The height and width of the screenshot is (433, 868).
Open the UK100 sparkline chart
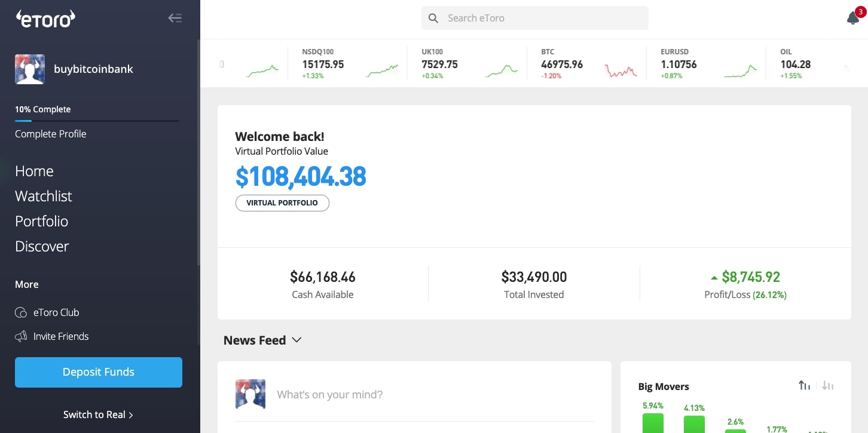(x=502, y=70)
